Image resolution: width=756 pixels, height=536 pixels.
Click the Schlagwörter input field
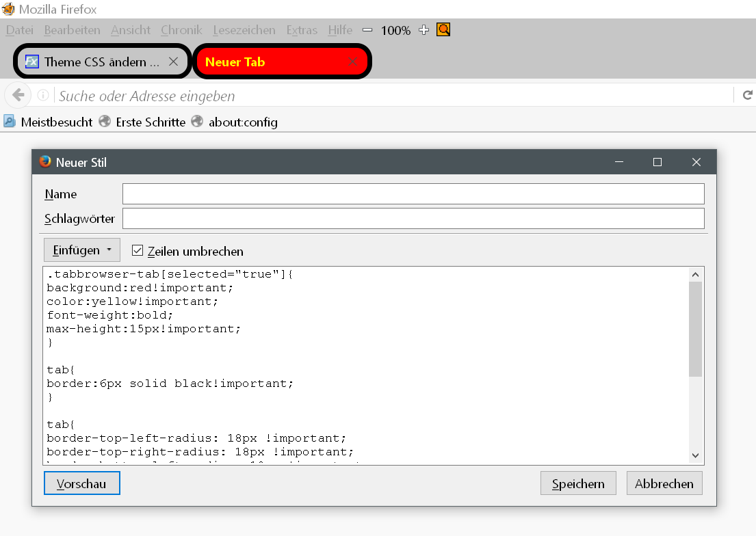point(413,218)
